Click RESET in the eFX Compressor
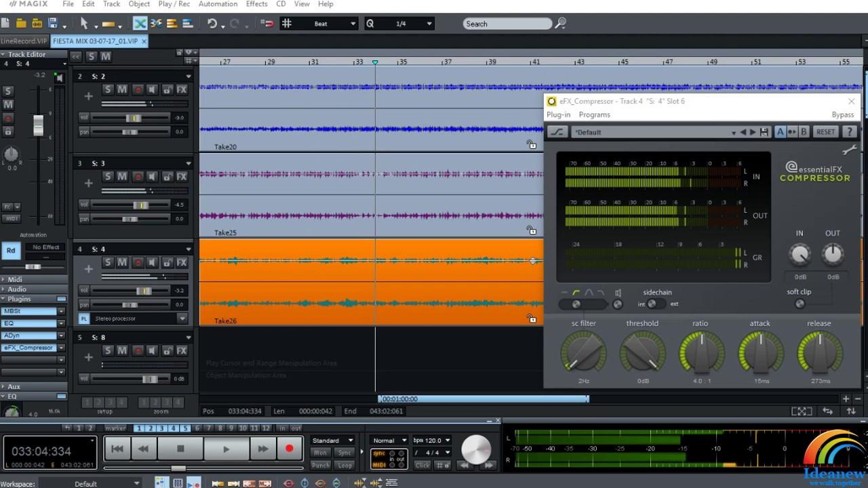868x488 pixels. 825,131
